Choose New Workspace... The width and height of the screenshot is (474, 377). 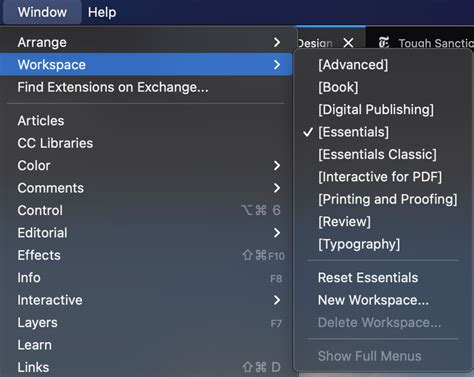(383, 300)
